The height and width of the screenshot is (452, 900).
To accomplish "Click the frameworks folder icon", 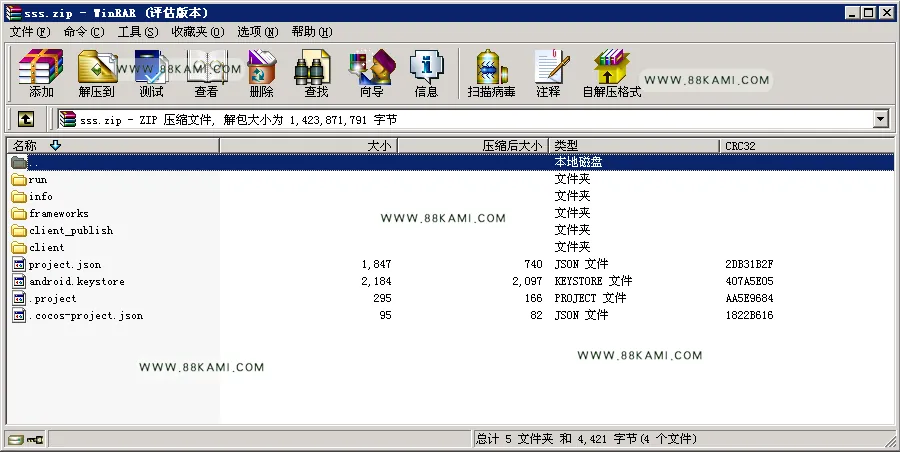I will 19,214.
